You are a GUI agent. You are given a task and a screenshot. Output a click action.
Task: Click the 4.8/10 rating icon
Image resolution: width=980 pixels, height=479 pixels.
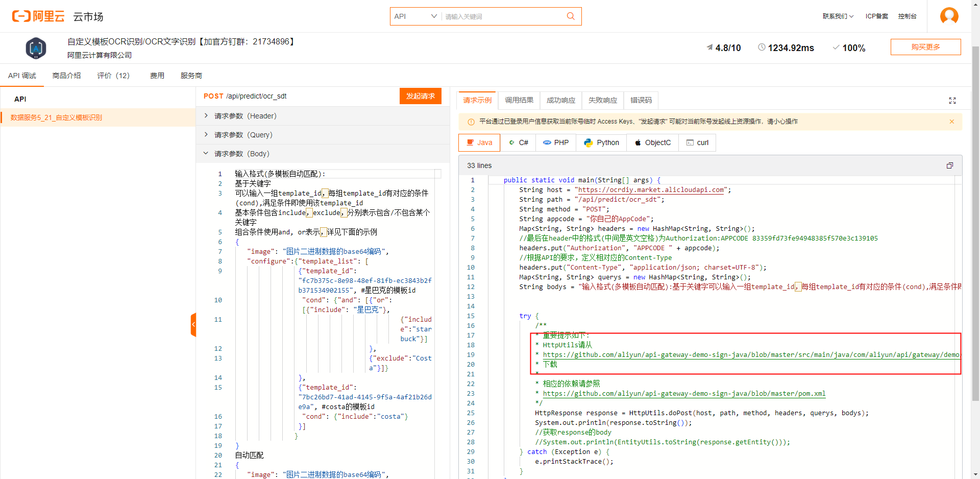click(x=709, y=47)
